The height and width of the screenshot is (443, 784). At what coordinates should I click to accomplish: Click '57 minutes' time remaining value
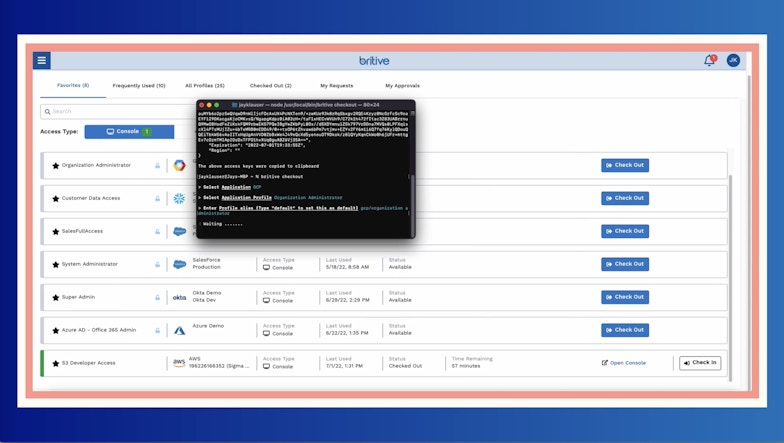tap(466, 366)
